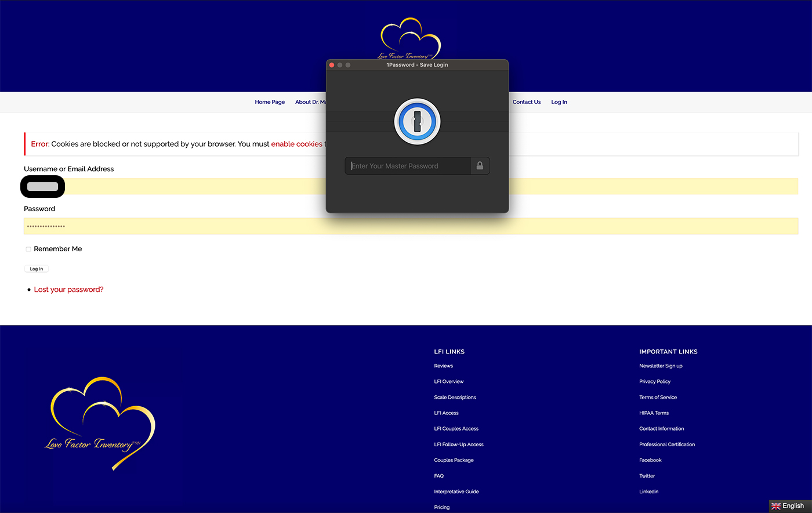Image resolution: width=812 pixels, height=513 pixels.
Task: Close the 1Password Save Login window
Action: 332,65
